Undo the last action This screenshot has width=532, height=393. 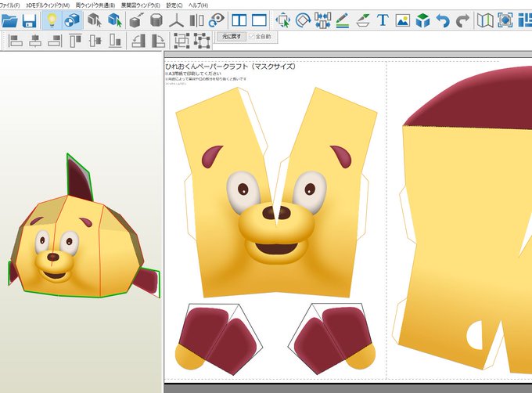443,20
